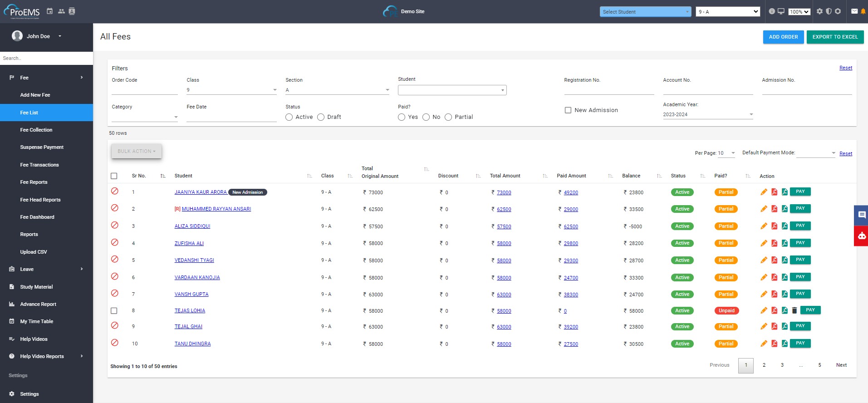Screen dimensions: 868x403
Task: Delete Tejas Lohia's fee using trash icon
Action: (x=794, y=310)
